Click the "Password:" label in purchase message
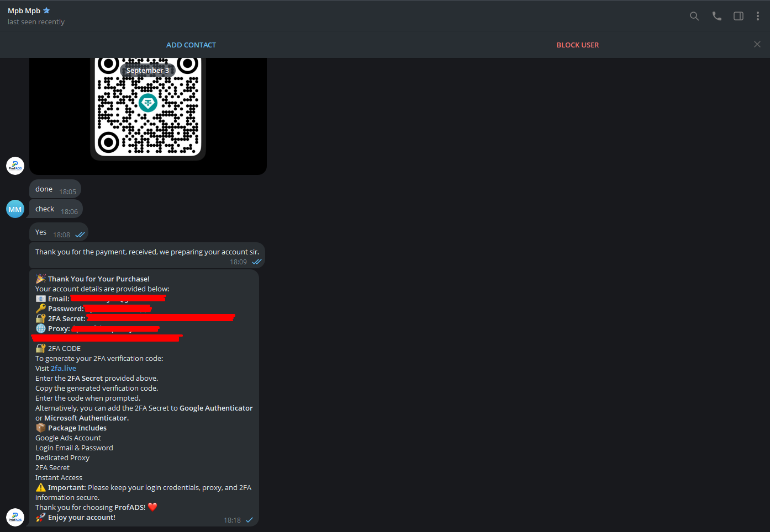 (x=66, y=308)
